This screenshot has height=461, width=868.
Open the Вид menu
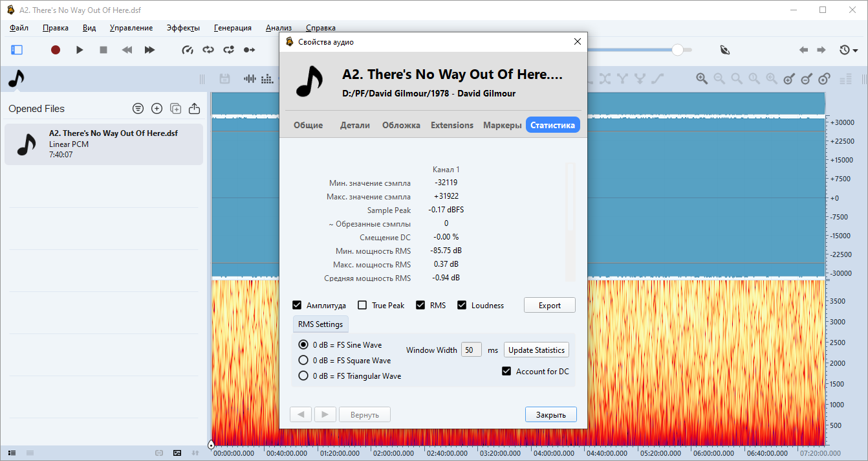coord(89,28)
